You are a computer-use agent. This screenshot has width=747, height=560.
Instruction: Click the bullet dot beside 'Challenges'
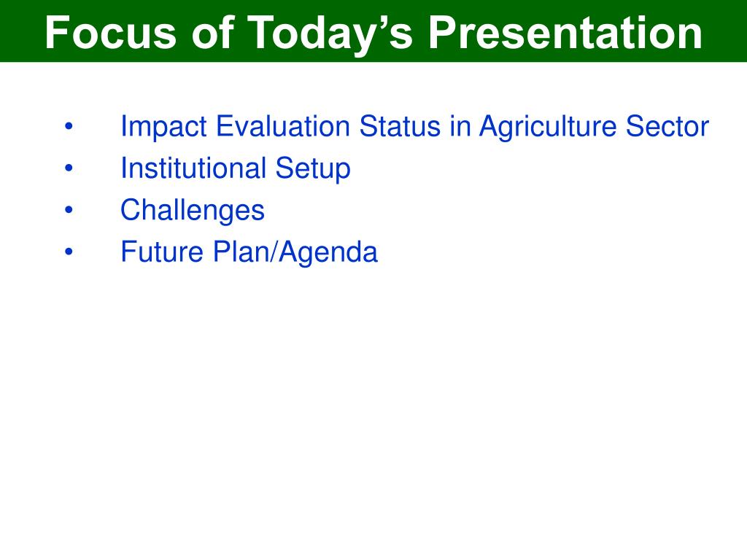[x=69, y=210]
